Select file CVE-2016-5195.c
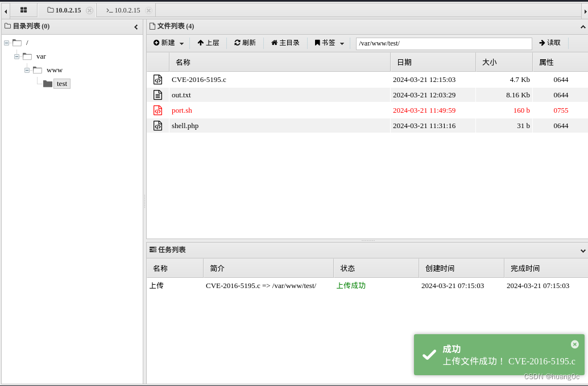 pos(199,80)
